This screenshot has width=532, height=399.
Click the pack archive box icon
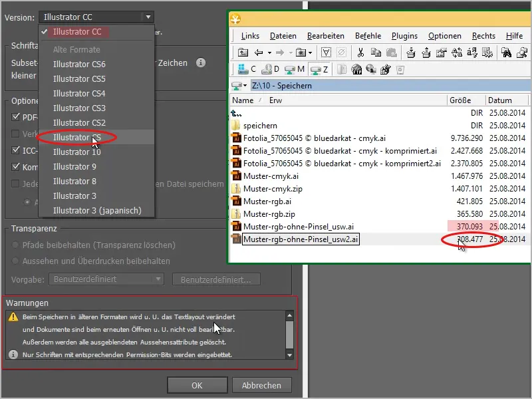(x=411, y=53)
